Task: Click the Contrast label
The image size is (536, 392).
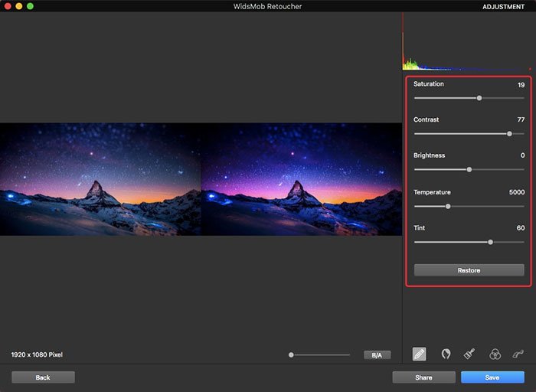Action: tap(426, 119)
